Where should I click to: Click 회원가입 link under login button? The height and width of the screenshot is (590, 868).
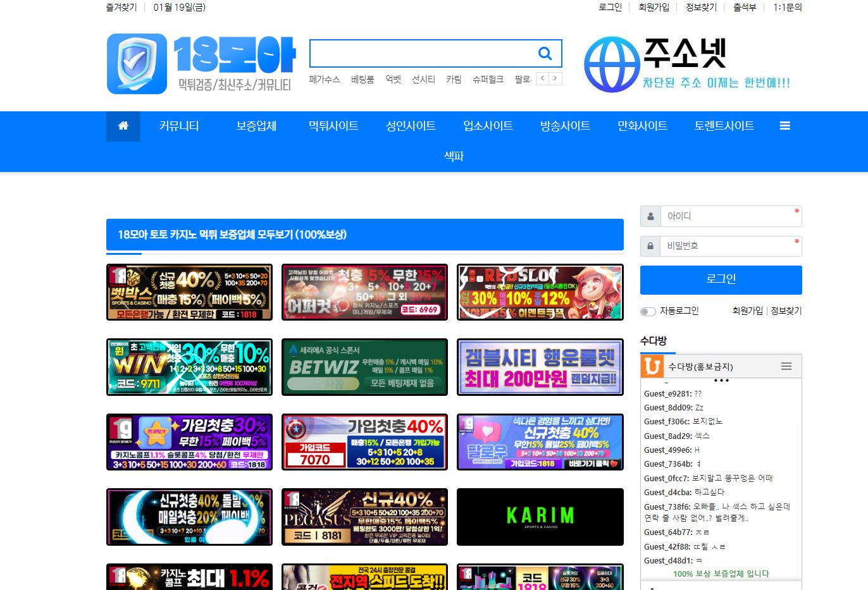pos(747,311)
